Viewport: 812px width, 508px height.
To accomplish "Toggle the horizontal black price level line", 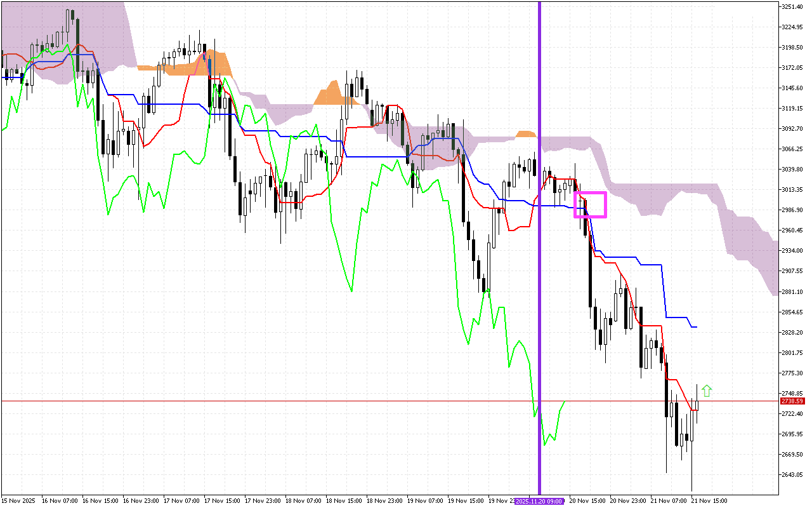I will click(254, 401).
